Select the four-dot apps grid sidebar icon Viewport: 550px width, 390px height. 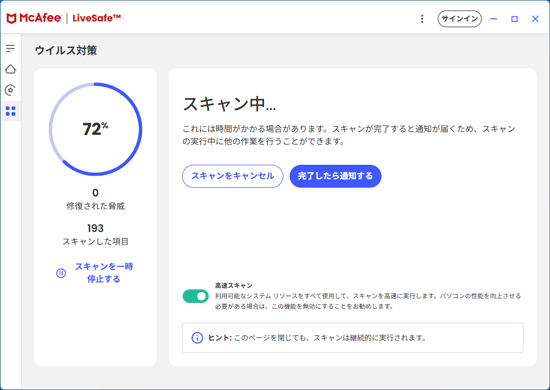point(11,111)
